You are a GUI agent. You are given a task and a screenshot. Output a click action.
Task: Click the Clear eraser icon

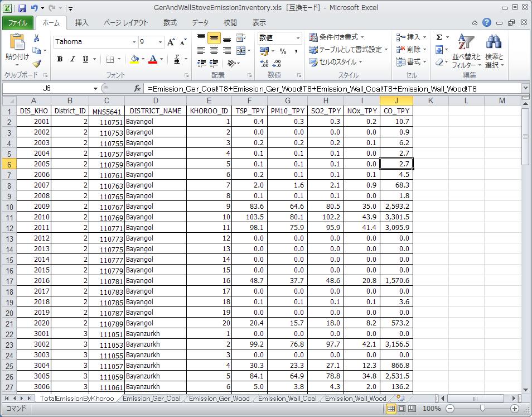439,62
